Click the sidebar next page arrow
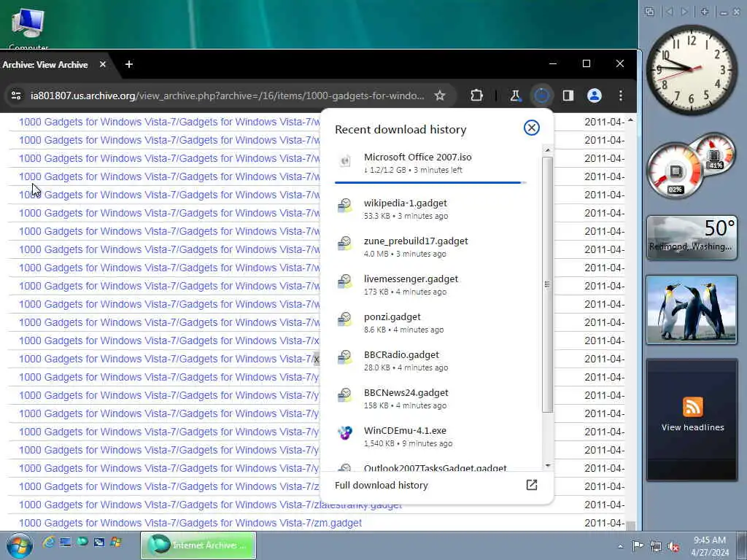This screenshot has width=747, height=560. (684, 12)
